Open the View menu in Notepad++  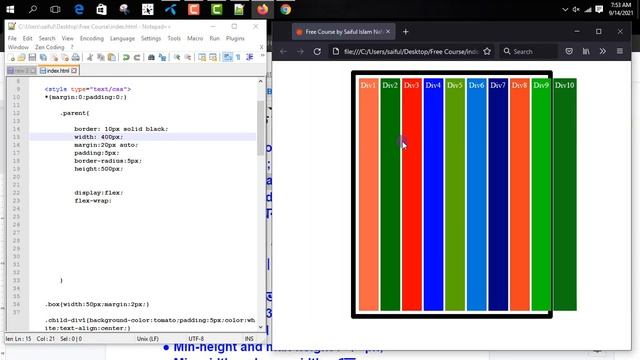68,38
